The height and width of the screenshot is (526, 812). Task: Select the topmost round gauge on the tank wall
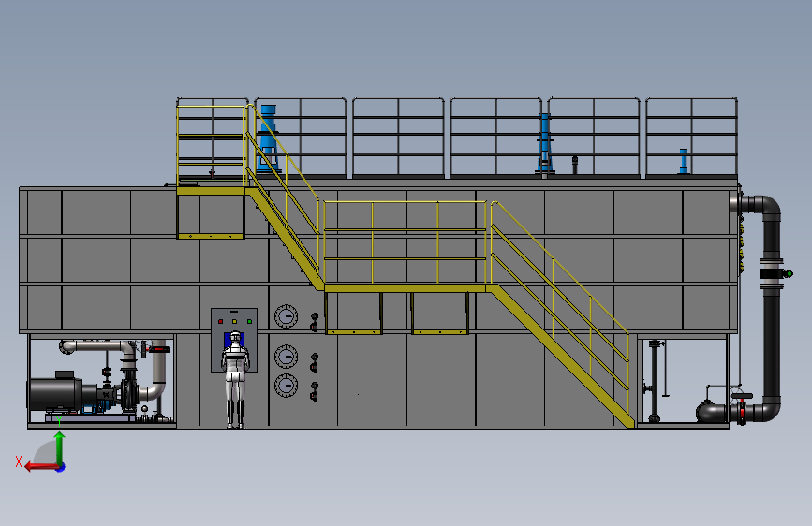(x=286, y=316)
